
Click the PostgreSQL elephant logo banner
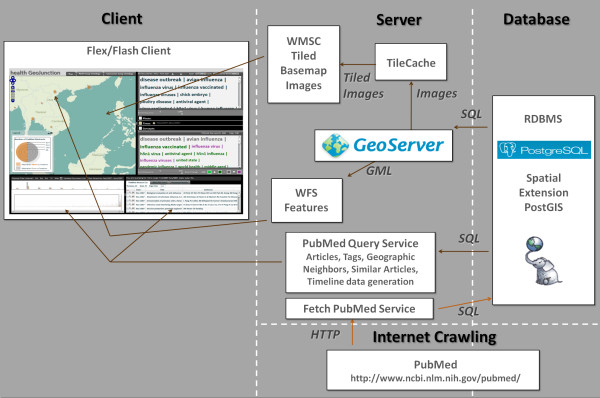(544, 150)
